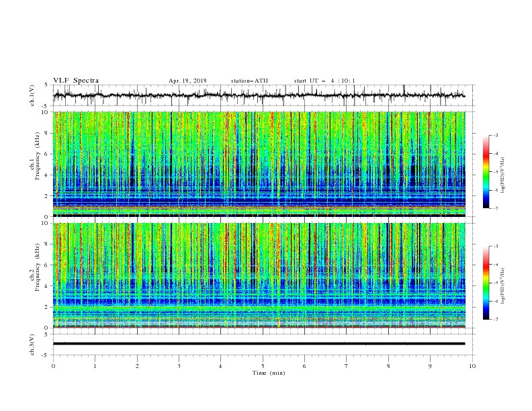The image size is (532, 411).
Task: Click the ch.1 color scale log(PSD) label
Action: coord(503,175)
